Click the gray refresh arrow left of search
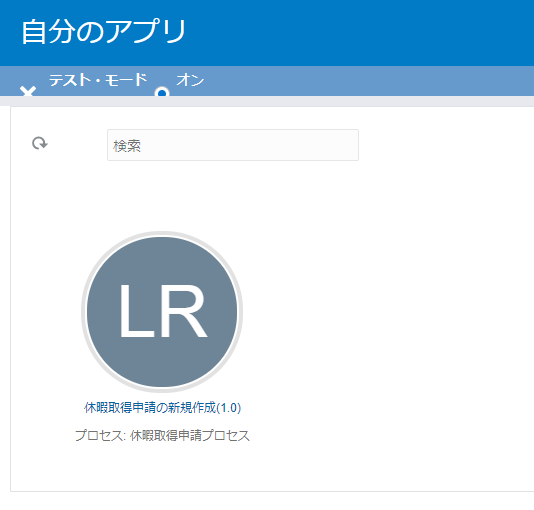 40,143
